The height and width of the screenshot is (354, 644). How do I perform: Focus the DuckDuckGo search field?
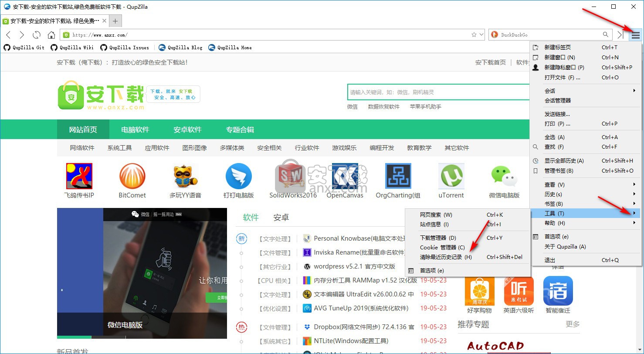click(x=550, y=35)
